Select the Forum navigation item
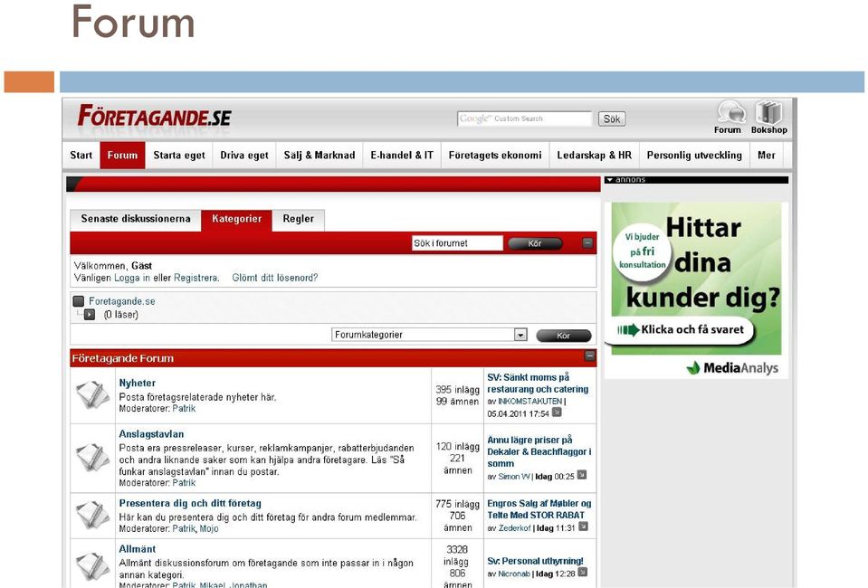The image size is (868, 588). pyautogui.click(x=122, y=156)
